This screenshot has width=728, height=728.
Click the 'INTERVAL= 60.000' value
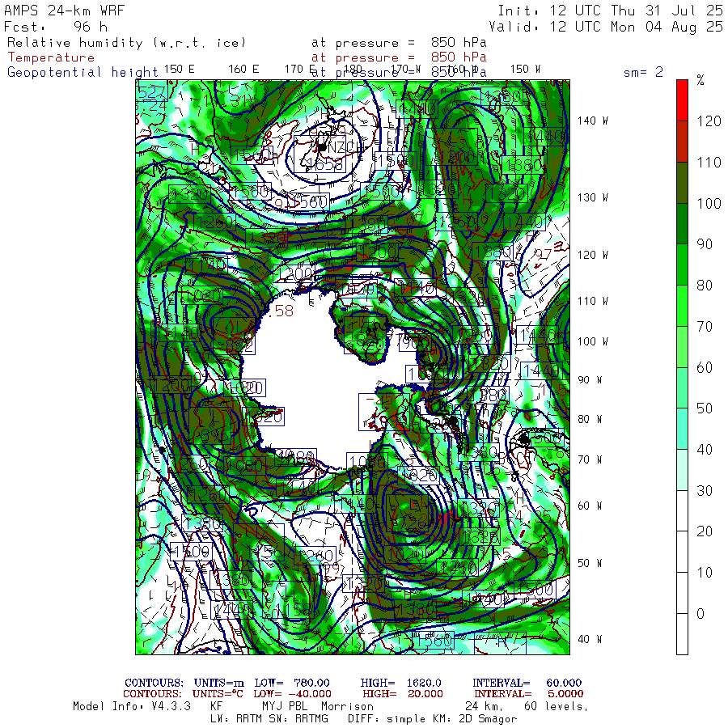point(527,683)
